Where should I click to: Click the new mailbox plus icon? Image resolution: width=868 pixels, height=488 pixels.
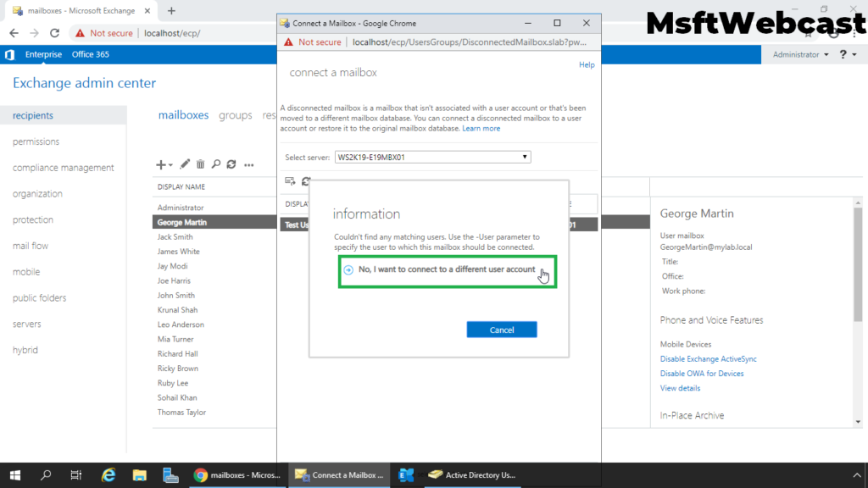pyautogui.click(x=160, y=164)
